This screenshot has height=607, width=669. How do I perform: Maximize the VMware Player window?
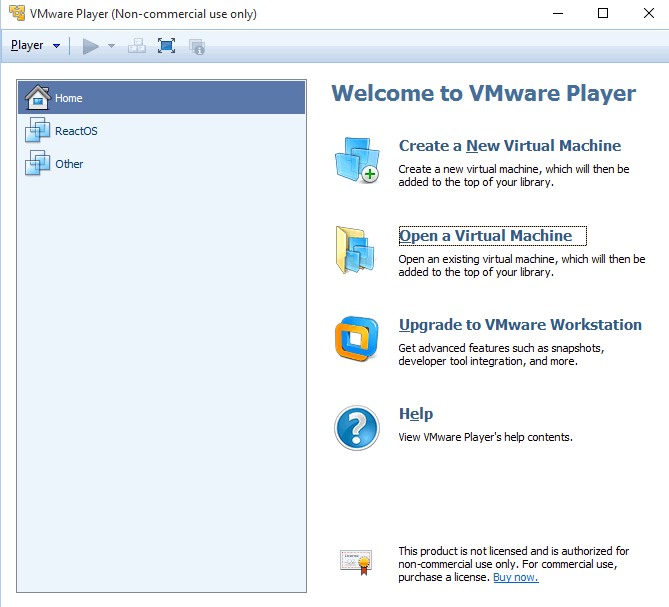point(603,14)
